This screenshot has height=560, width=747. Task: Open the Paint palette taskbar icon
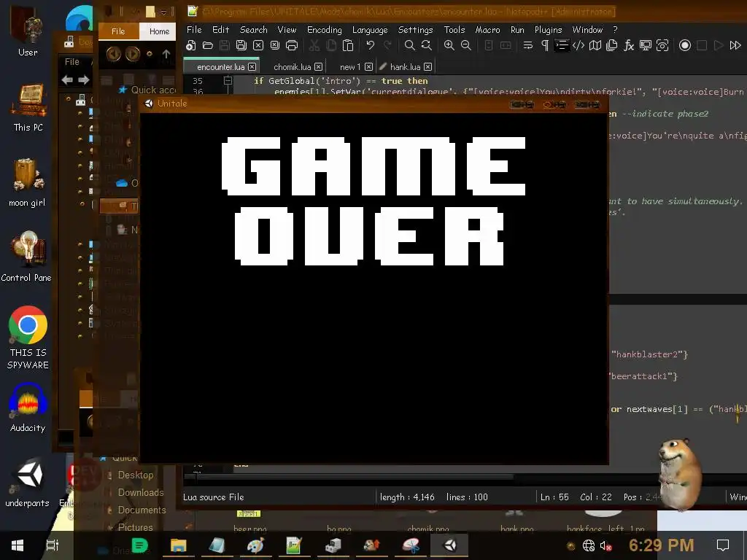255,545
